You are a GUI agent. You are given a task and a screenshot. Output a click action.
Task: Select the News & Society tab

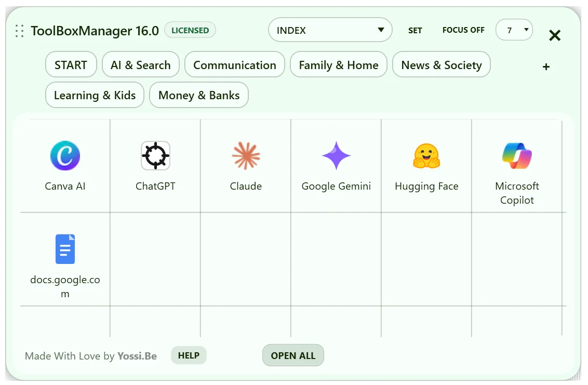[442, 64]
